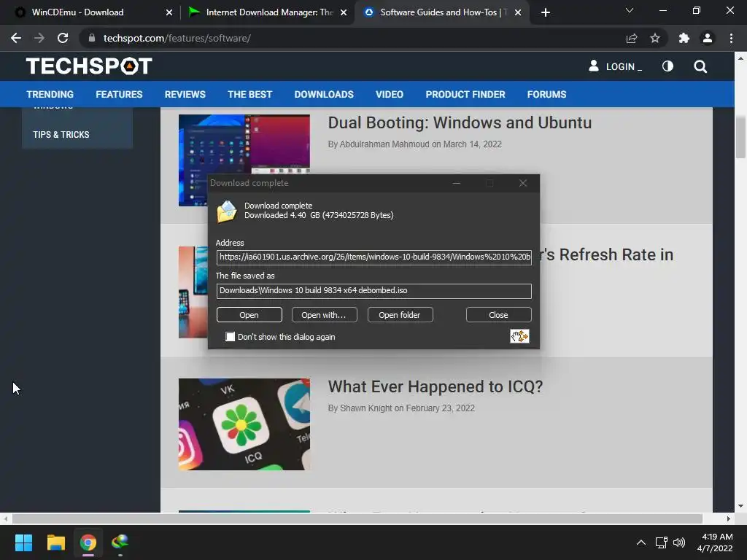Click the network tray icon

(x=661, y=542)
